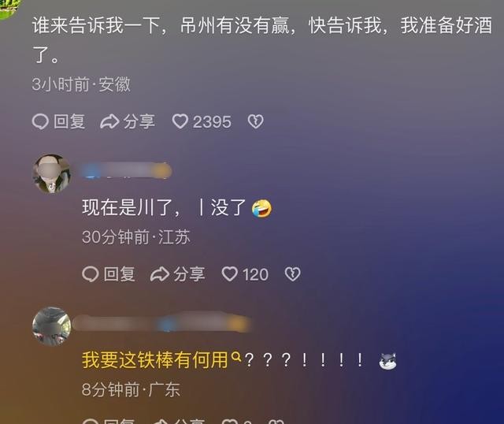Like the 江苏 comment with 120 likes
The width and height of the screenshot is (504, 424).
click(x=230, y=274)
